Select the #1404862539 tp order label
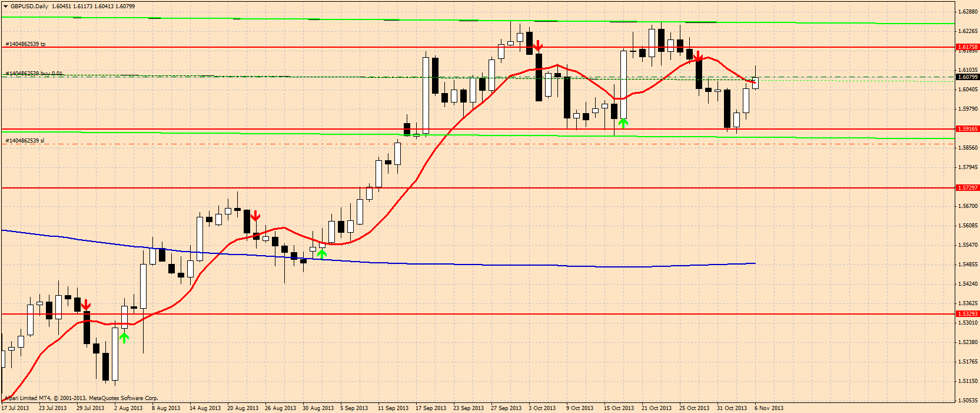Image resolution: width=980 pixels, height=413 pixels. [x=25, y=44]
